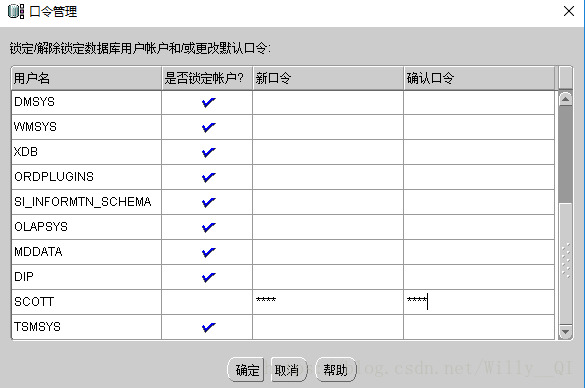Select the SCOTT username row

[x=87, y=302]
